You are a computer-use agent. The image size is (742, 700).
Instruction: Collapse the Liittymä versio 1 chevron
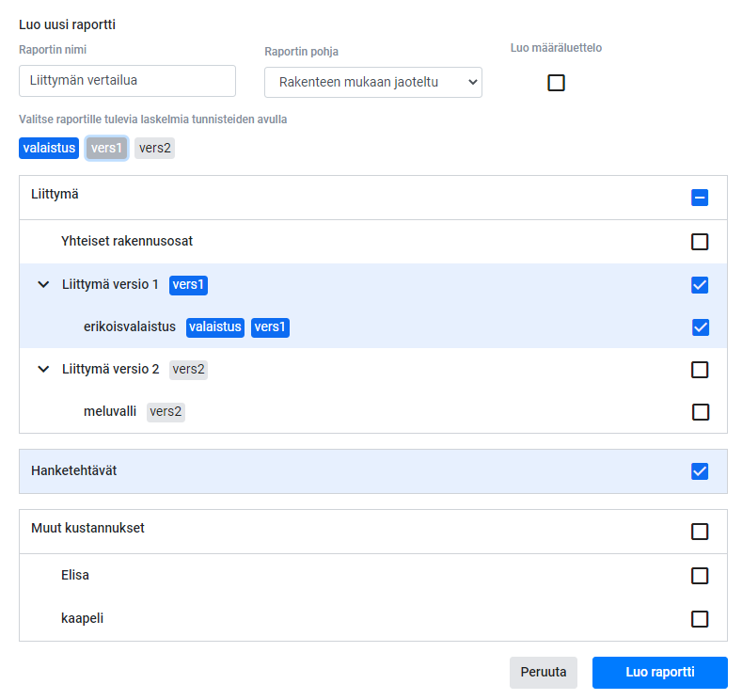[43, 284]
